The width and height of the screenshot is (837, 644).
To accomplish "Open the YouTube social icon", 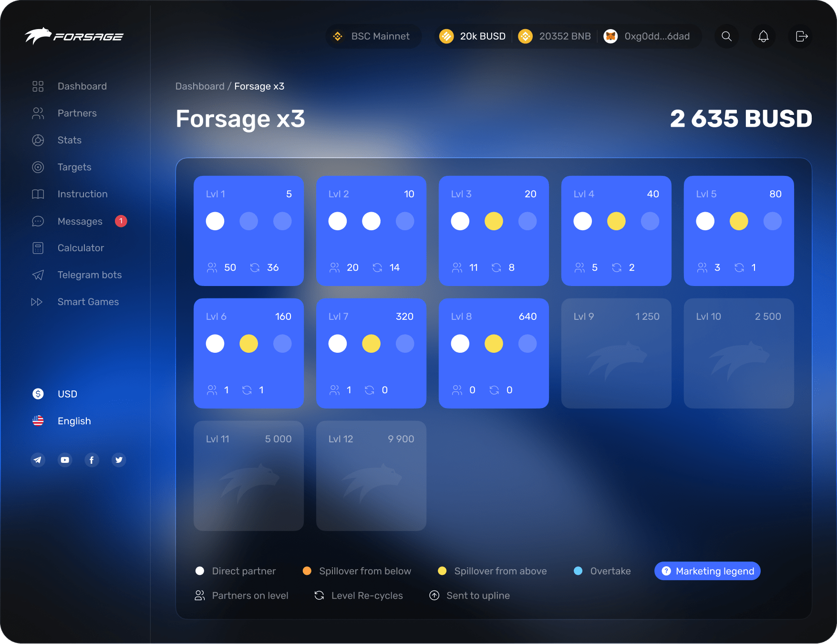I will [65, 460].
